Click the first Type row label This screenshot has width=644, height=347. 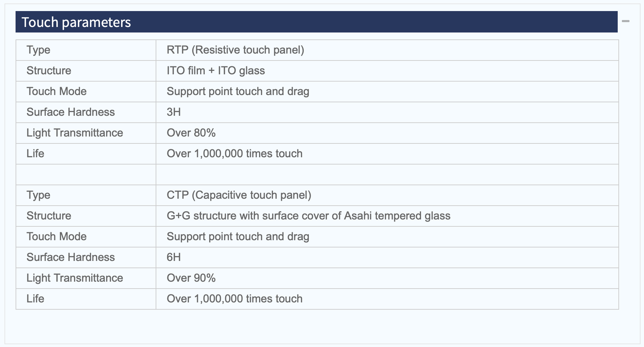pyautogui.click(x=38, y=50)
